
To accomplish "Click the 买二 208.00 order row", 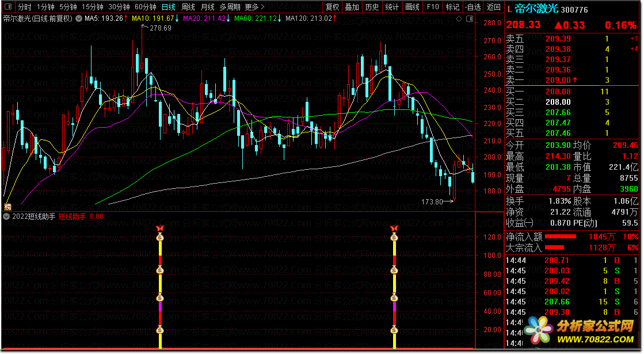I will [571, 102].
